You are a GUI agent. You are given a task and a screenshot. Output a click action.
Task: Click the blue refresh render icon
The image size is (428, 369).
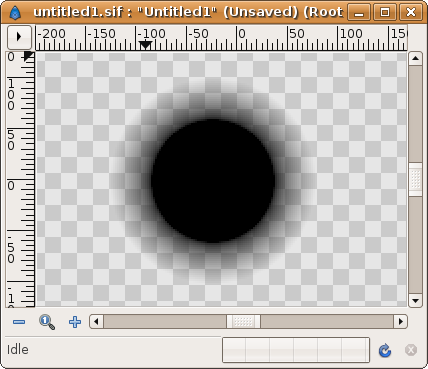tap(385, 350)
